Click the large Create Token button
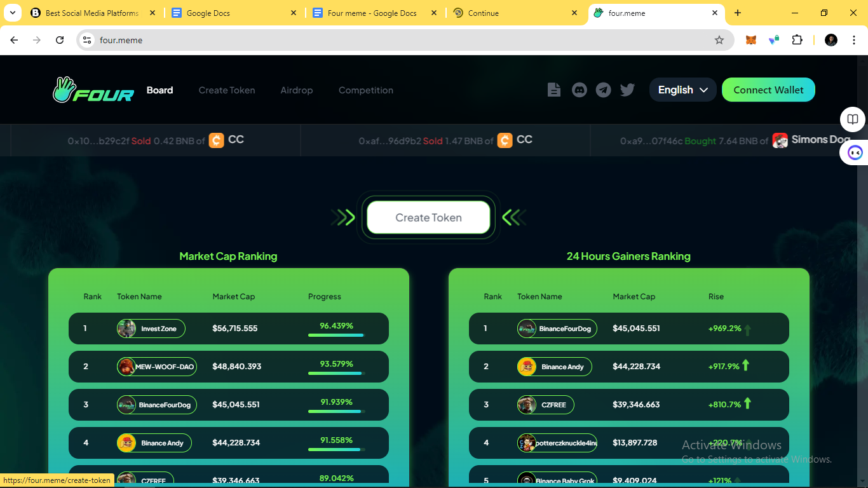868x488 pixels. (x=429, y=217)
